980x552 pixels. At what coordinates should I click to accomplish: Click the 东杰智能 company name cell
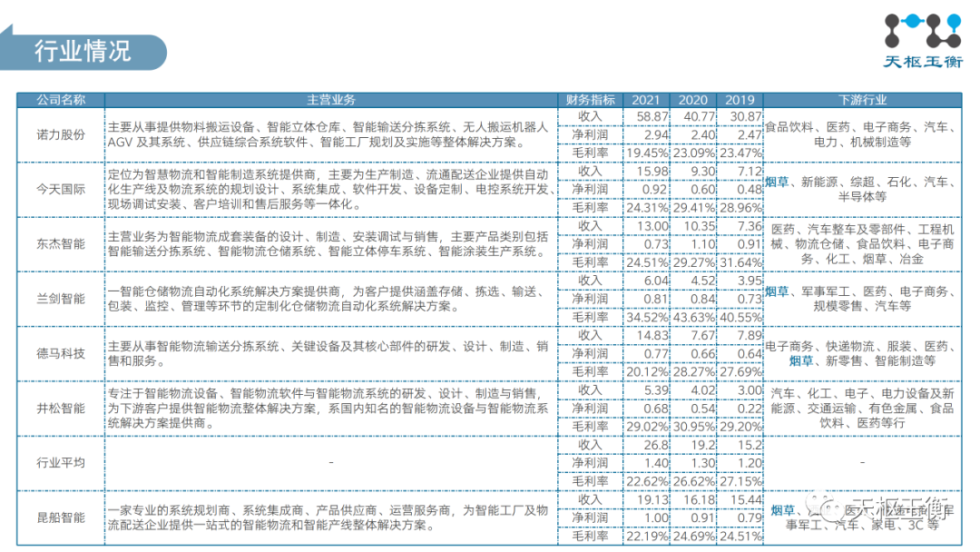click(x=61, y=244)
